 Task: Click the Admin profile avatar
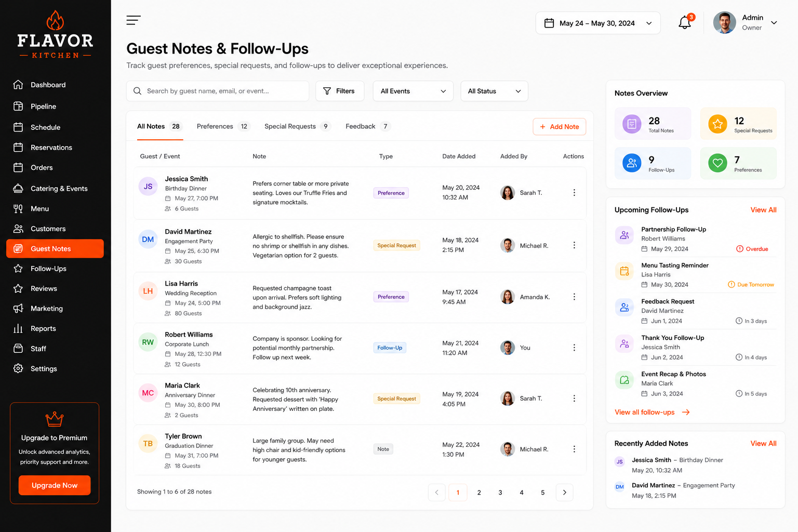725,23
